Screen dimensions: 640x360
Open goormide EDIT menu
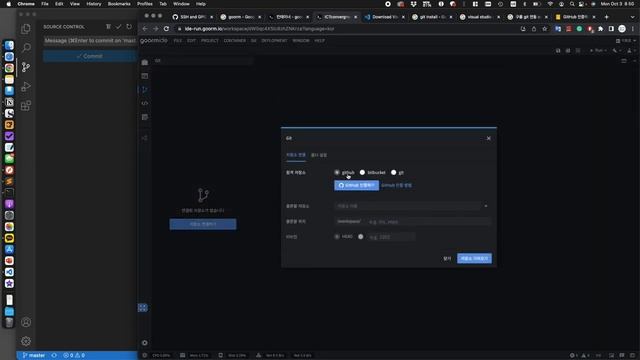tap(191, 41)
